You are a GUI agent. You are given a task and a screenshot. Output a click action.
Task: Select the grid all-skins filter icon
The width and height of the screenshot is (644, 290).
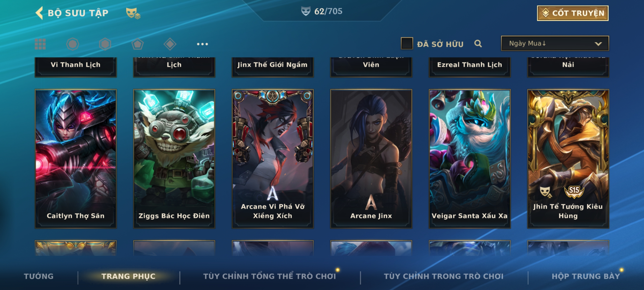tap(40, 44)
